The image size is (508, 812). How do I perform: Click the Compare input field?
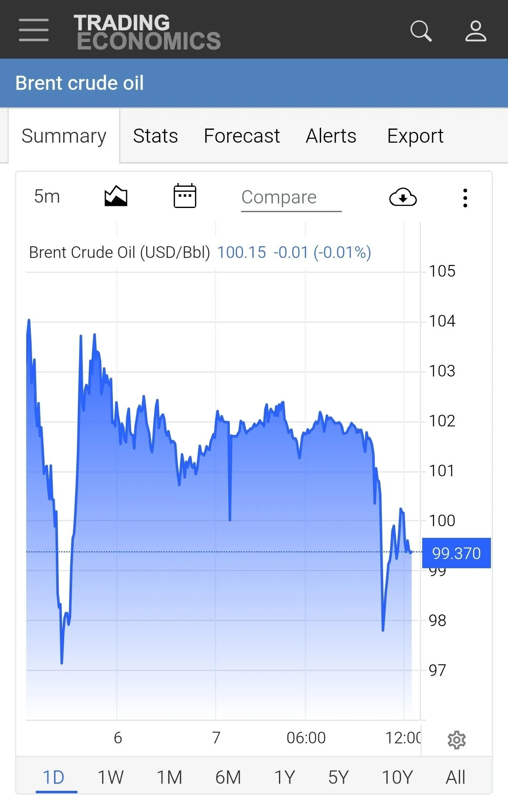(x=291, y=198)
